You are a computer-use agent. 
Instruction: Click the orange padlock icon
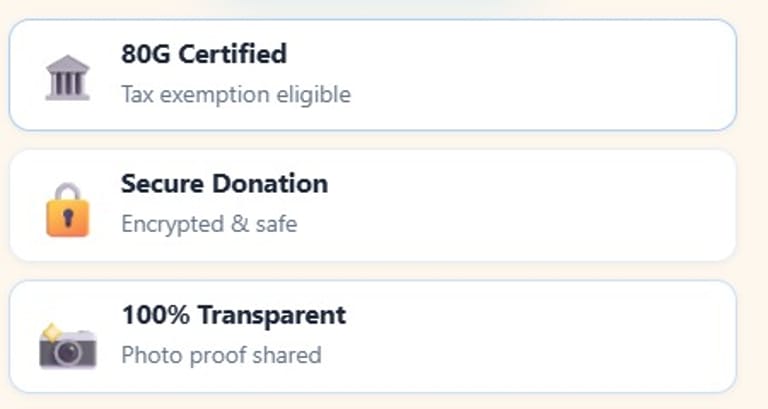pyautogui.click(x=67, y=211)
